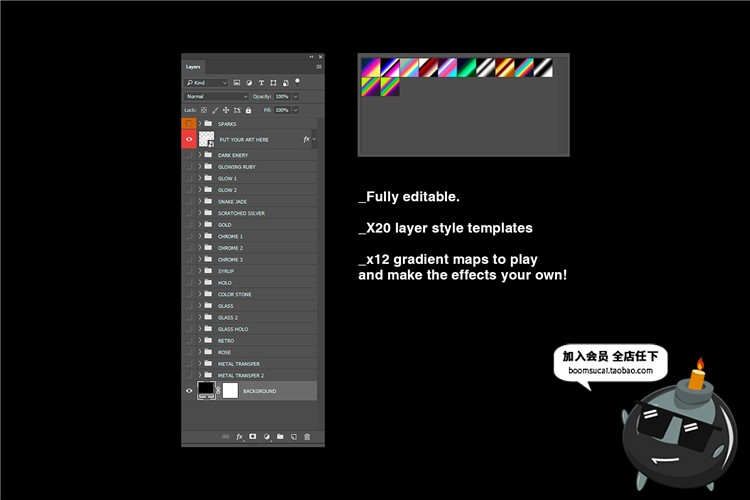Viewport: 750px width, 500px height.
Task: Show the SPARKS group
Action: pos(189,123)
